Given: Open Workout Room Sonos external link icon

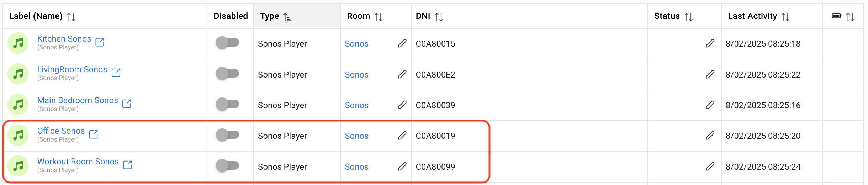Looking at the screenshot, I should pos(127,165).
